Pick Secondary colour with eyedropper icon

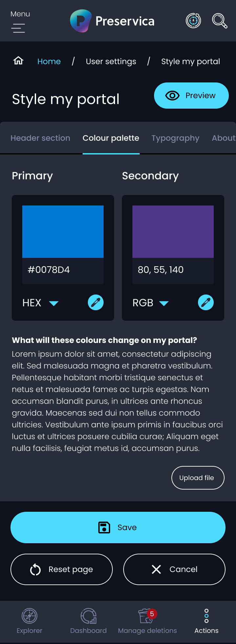[206, 302]
